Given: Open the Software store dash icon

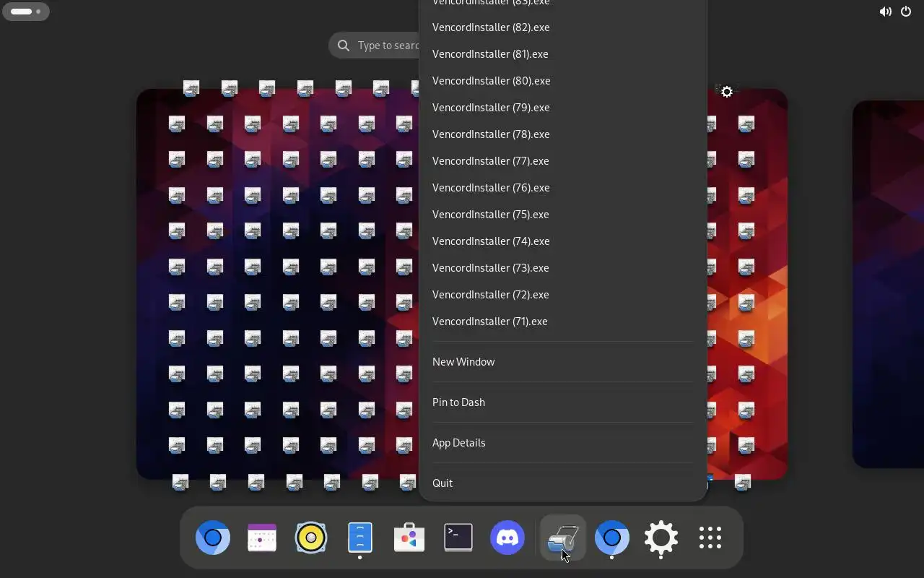Looking at the screenshot, I should click(x=409, y=538).
